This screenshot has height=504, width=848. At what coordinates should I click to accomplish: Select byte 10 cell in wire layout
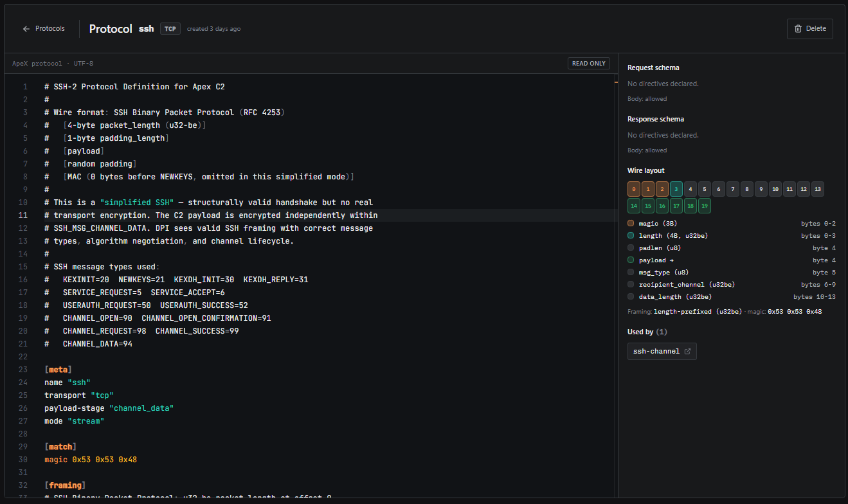coord(775,189)
